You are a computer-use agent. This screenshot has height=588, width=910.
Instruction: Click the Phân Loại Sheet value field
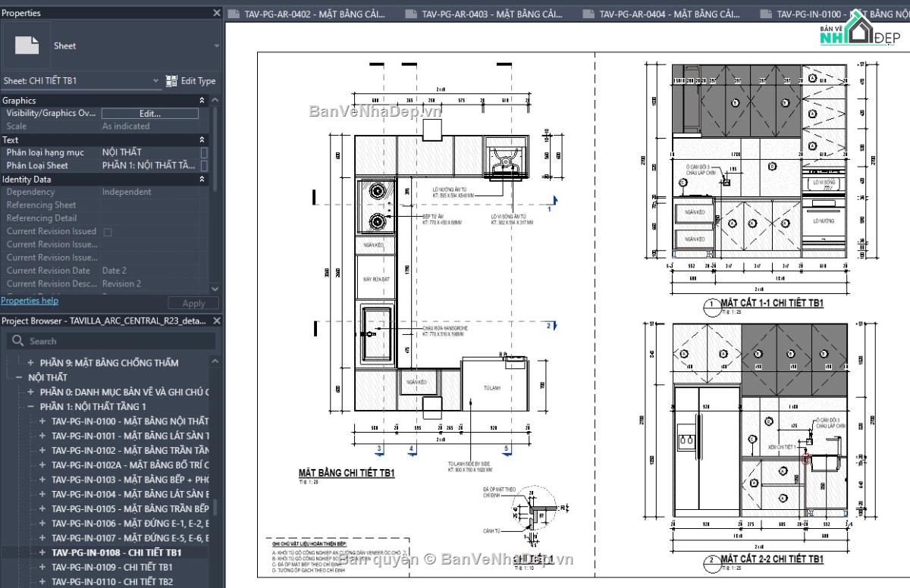(149, 165)
